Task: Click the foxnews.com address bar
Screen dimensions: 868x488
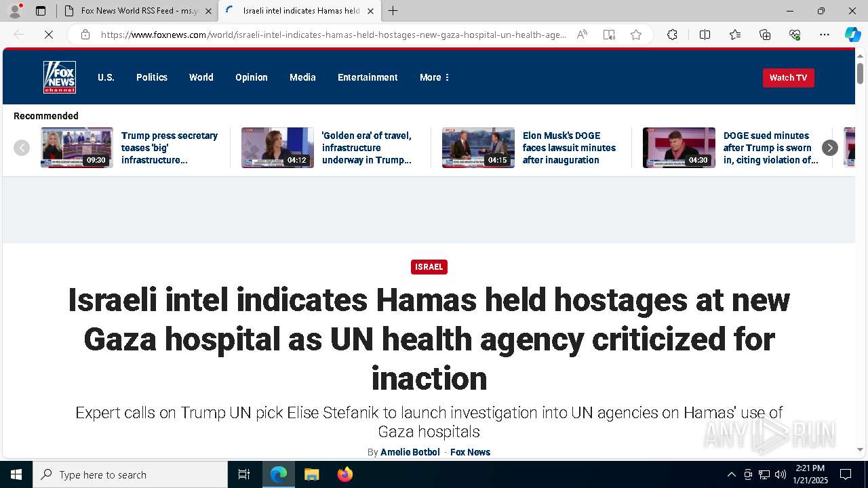Action: tap(334, 35)
